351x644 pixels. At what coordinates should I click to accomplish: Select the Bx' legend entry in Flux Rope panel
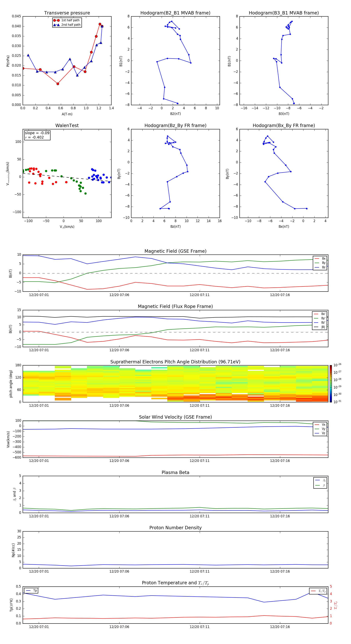pyautogui.click(x=320, y=314)
